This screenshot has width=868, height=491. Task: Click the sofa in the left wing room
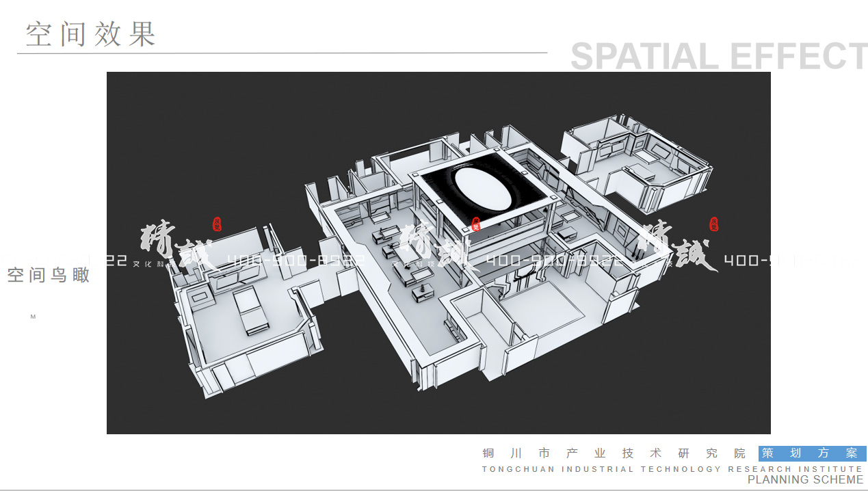(250, 310)
